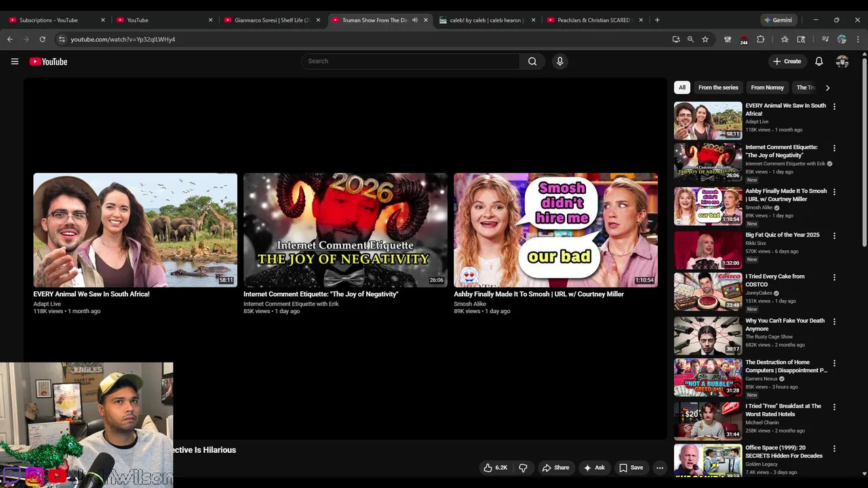
Task: Open Adapt Live channel under end-screen video
Action: pyautogui.click(x=47, y=304)
